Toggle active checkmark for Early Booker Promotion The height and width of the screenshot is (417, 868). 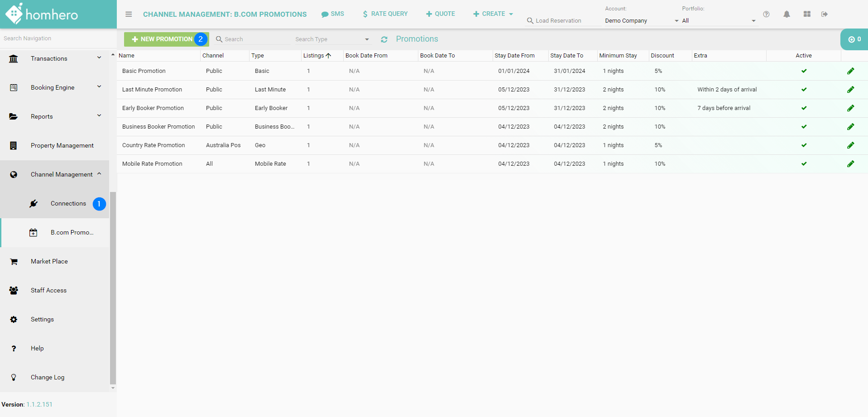coord(804,108)
